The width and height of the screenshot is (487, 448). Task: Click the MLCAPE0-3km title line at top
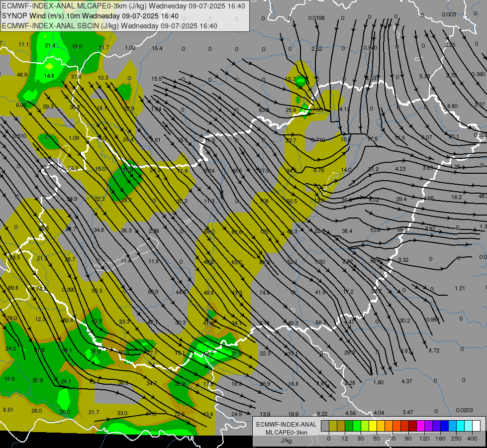[123, 6]
